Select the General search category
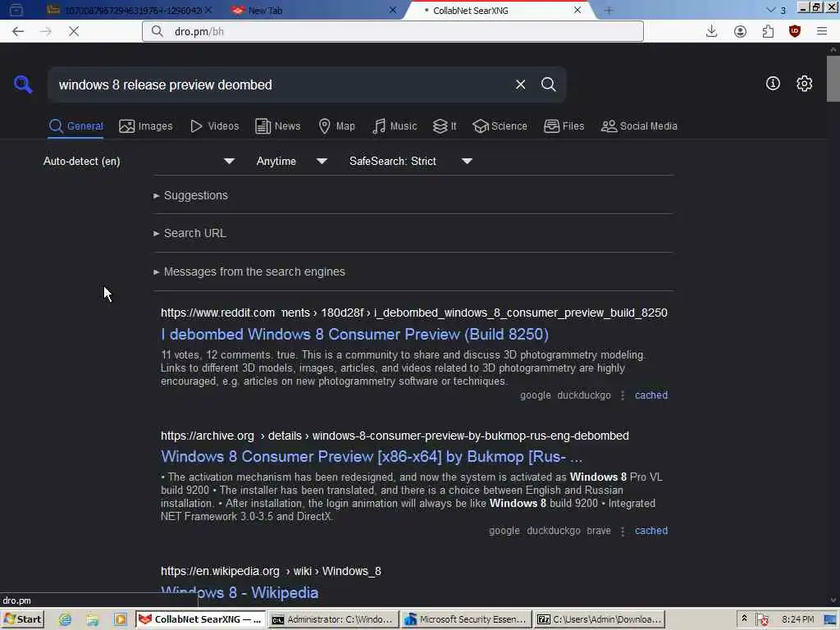The height and width of the screenshot is (630, 840). (76, 126)
